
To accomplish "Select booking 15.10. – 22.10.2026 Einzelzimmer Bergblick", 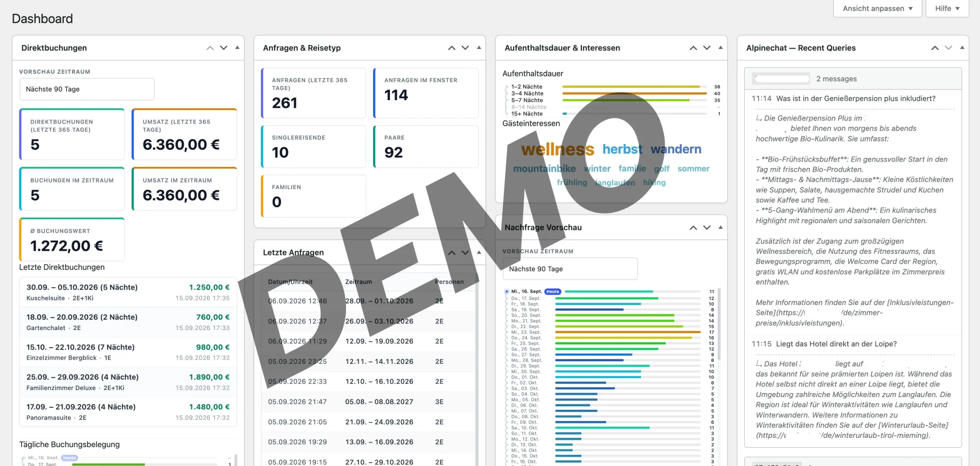I will click(128, 352).
